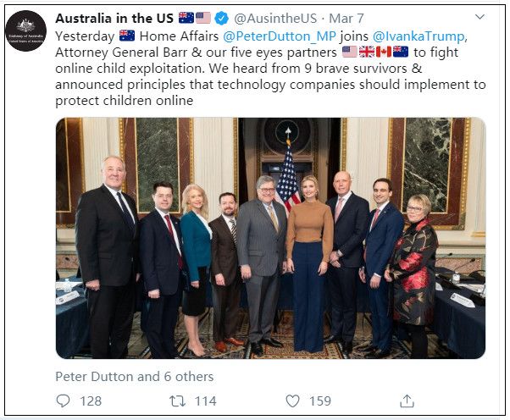Like the tweet with the heart icon
Image resolution: width=510 pixels, height=420 pixels.
click(x=292, y=401)
